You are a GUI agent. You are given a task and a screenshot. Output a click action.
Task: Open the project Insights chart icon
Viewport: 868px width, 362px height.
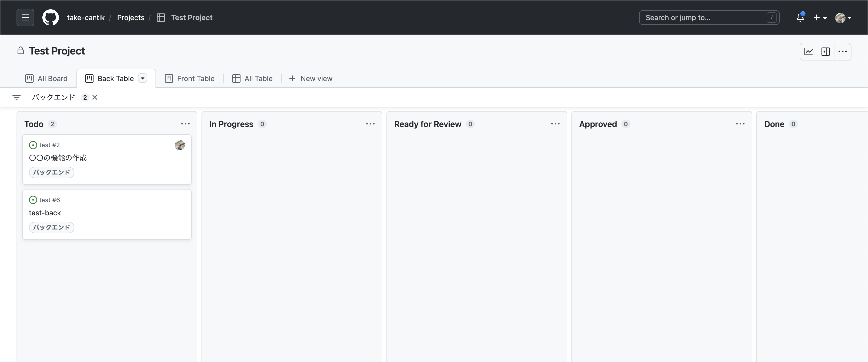tap(808, 52)
